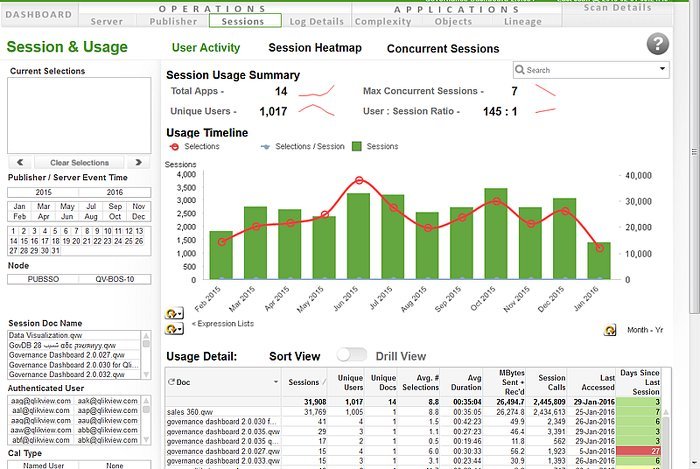
Task: Click the search magnifier icon
Action: [519, 70]
